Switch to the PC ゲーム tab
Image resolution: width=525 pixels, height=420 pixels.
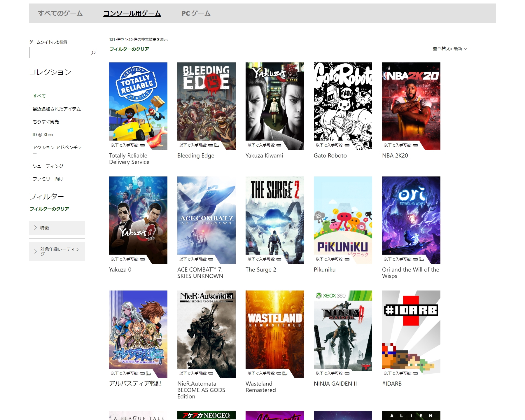click(x=196, y=13)
